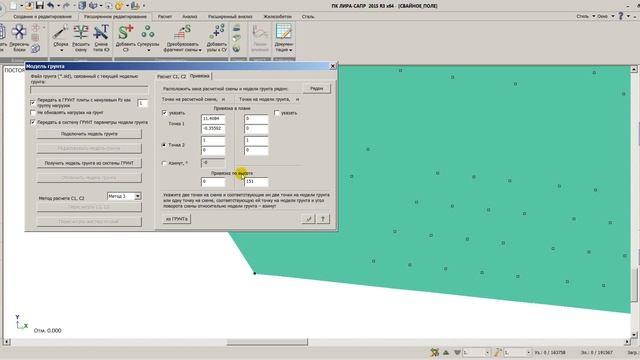Switch to Расчет C1, C2 dialog tab
640x360 pixels.
tap(171, 76)
